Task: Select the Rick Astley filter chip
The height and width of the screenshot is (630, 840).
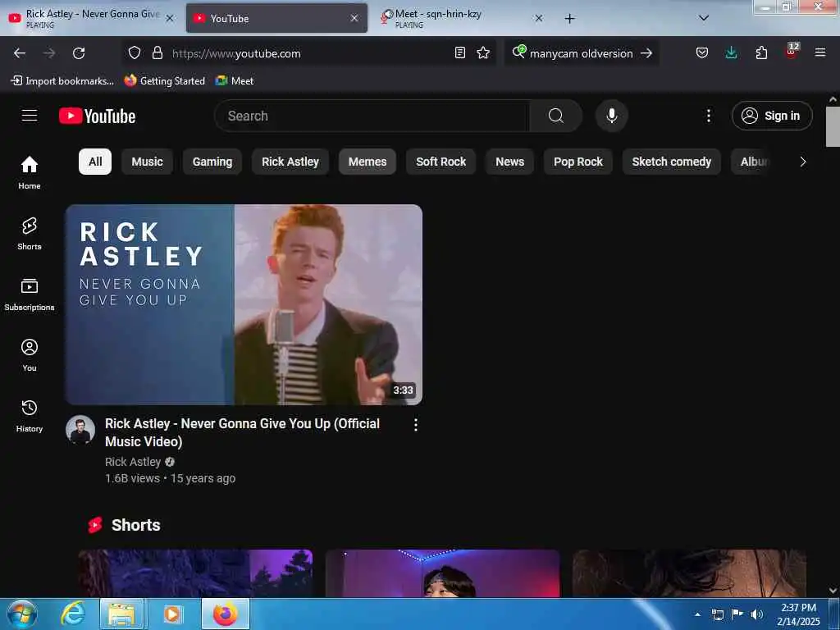Action: [x=290, y=162]
